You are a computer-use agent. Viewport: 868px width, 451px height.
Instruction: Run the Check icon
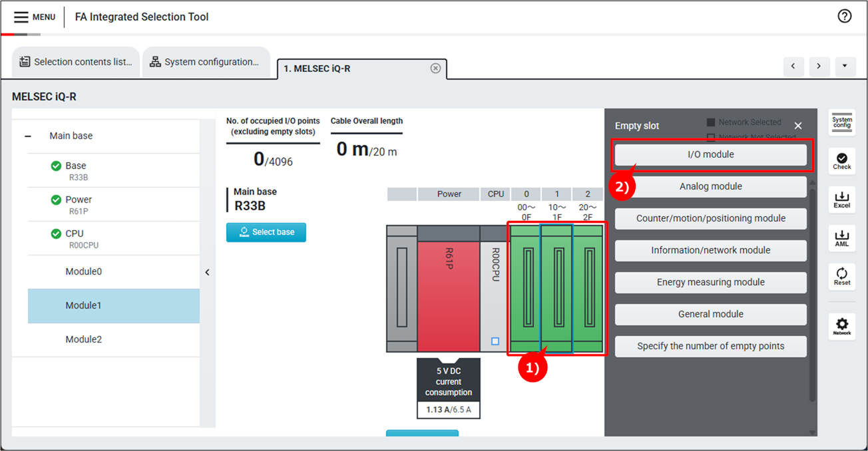click(842, 160)
